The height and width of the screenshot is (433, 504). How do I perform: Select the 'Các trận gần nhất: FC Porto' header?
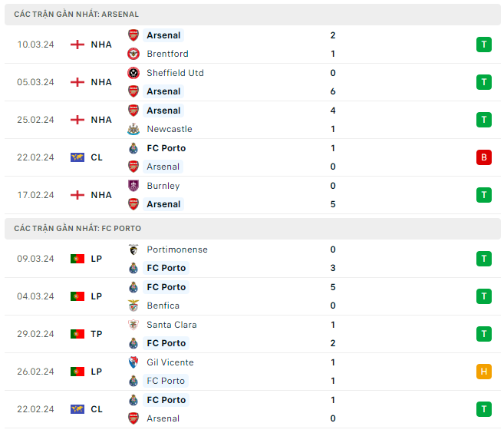[77, 229]
